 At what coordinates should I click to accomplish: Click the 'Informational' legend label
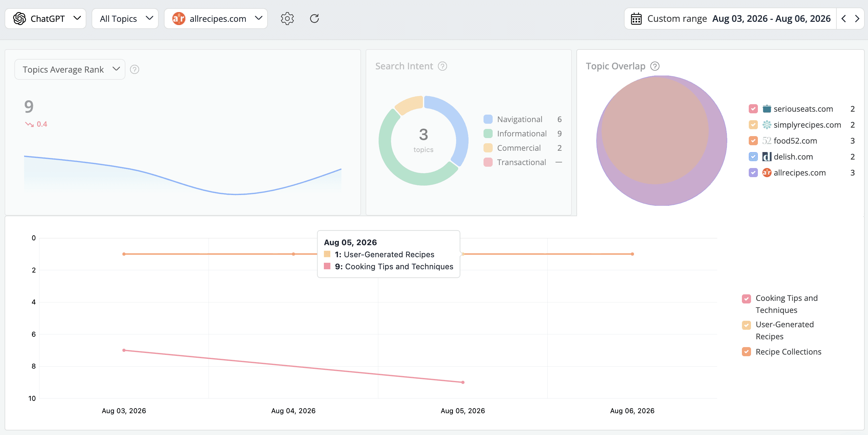[522, 134]
